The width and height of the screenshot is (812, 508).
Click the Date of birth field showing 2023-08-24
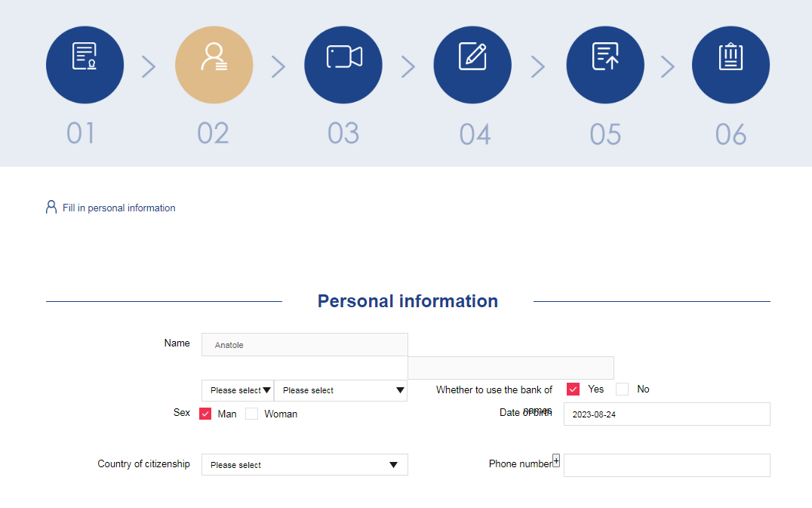coord(667,414)
